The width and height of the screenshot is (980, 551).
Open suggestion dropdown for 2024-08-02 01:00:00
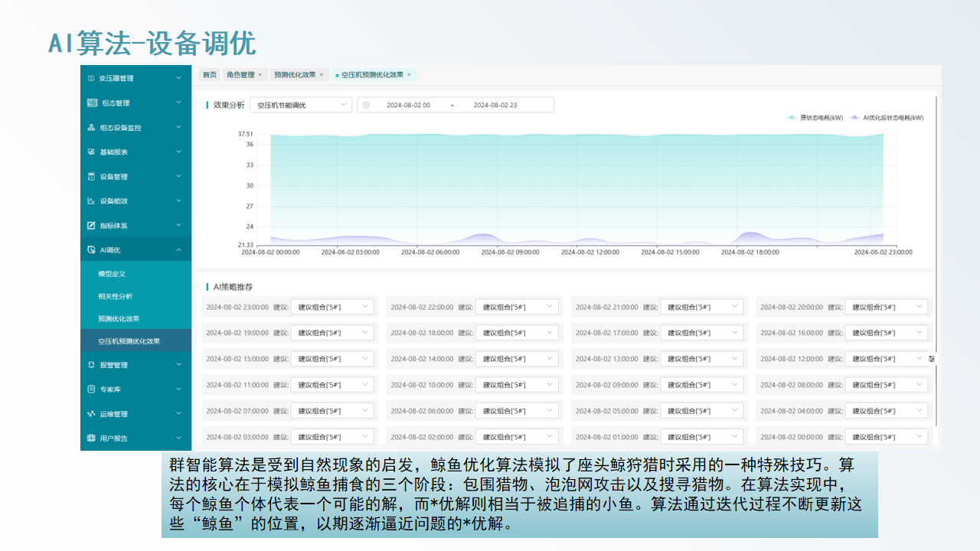coord(702,437)
